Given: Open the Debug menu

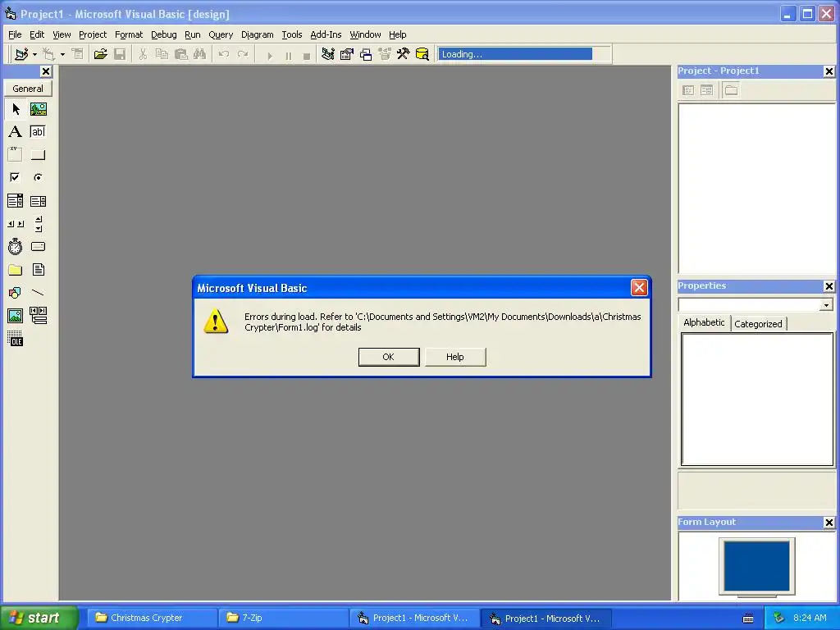Looking at the screenshot, I should coord(163,34).
